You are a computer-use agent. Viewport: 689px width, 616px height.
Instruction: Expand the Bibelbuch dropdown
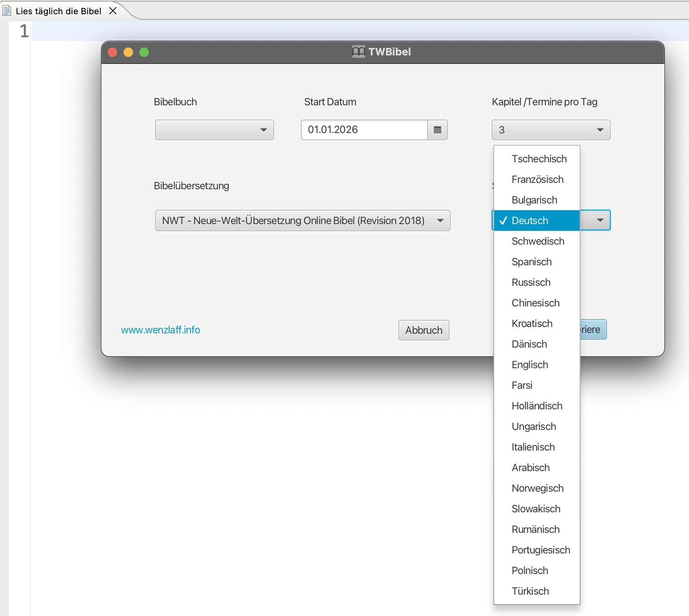click(x=214, y=130)
